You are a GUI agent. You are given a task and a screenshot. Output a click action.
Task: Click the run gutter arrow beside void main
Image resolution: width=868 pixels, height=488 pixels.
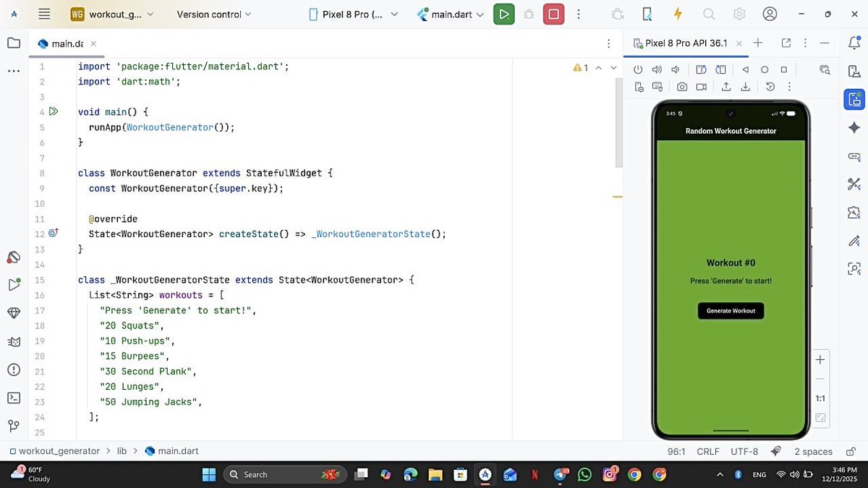(54, 111)
